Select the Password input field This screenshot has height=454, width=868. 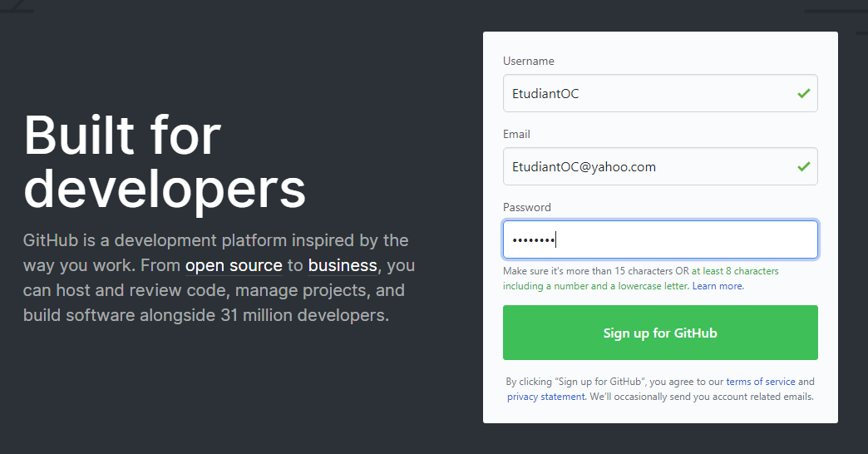[660, 239]
